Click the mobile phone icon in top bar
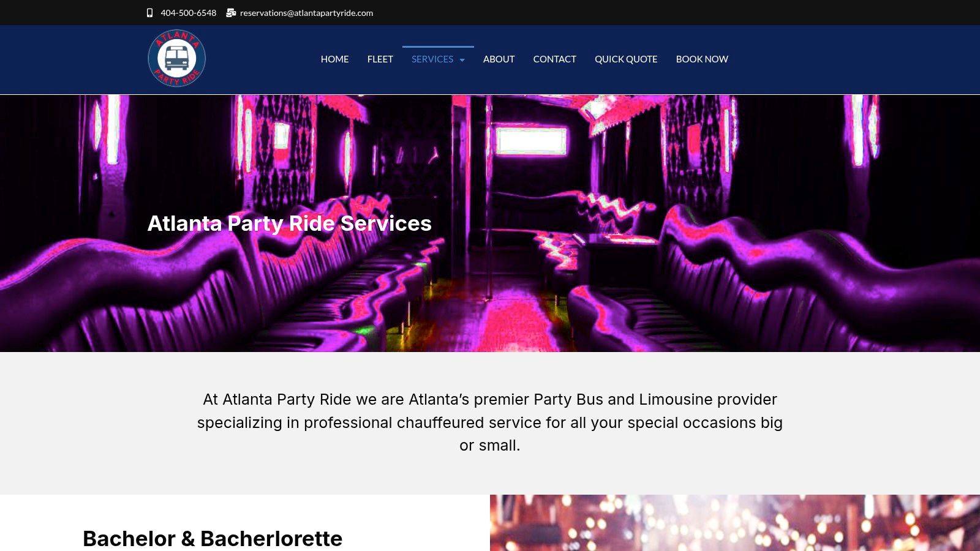980x551 pixels. (x=149, y=13)
